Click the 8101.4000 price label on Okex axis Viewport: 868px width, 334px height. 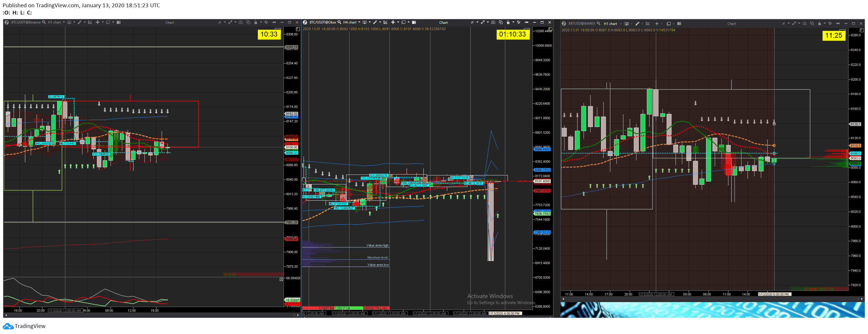[542, 181]
